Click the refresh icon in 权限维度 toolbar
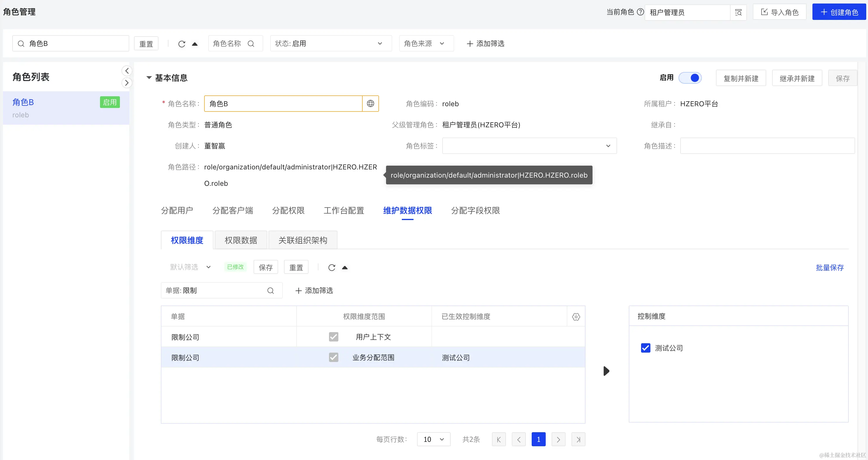This screenshot has width=868, height=460. coord(332,267)
